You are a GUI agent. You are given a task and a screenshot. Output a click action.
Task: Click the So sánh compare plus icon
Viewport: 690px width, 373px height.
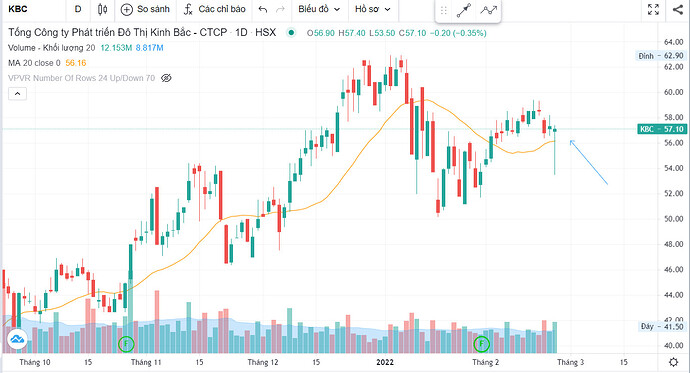point(126,9)
